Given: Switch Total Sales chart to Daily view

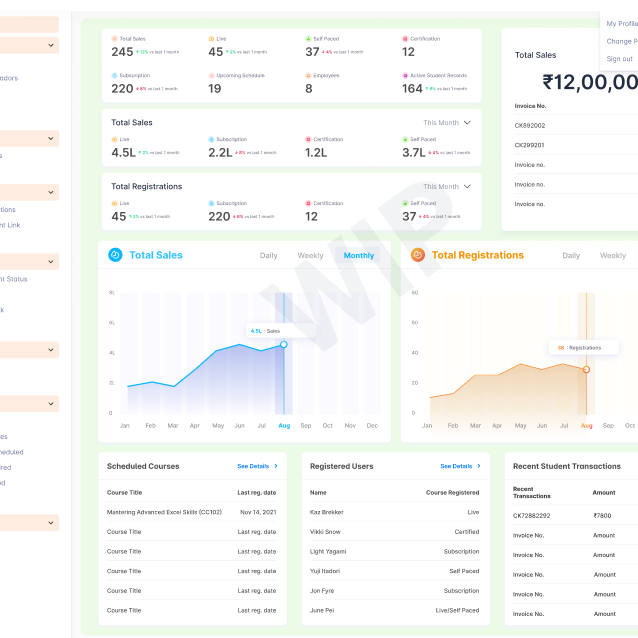Looking at the screenshot, I should coord(269,256).
